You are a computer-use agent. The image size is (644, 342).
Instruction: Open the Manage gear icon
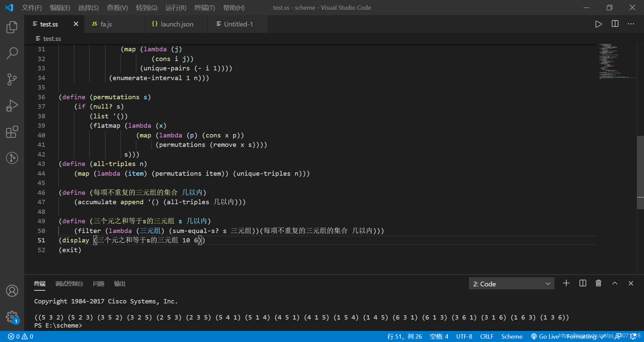click(x=12, y=317)
